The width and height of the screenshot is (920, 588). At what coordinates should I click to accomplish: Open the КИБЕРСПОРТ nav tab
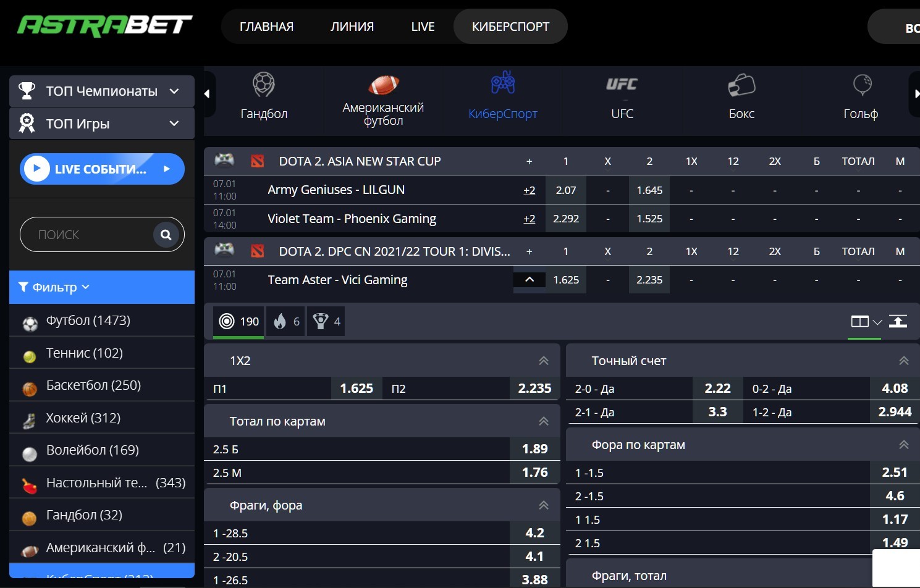click(510, 27)
